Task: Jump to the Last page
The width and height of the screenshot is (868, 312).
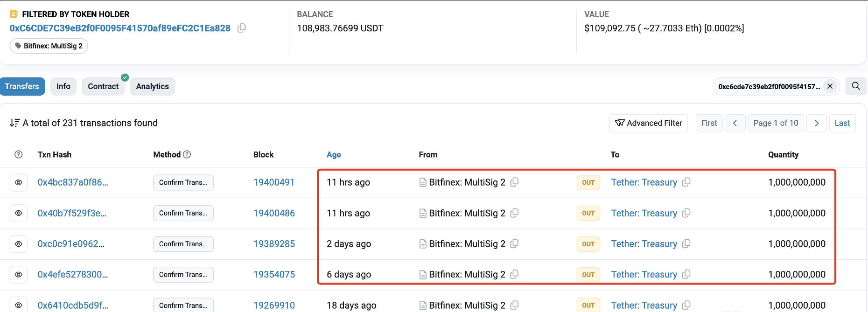Action: (842, 123)
